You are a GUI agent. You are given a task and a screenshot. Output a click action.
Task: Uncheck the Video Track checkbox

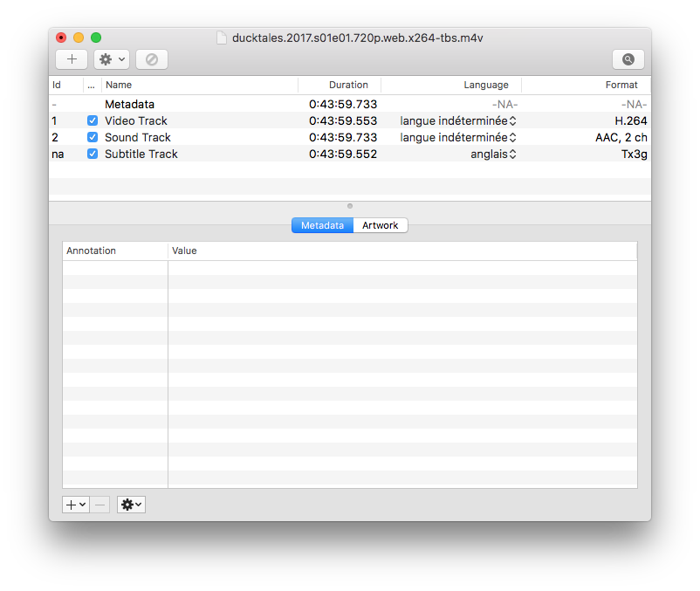[x=93, y=120]
